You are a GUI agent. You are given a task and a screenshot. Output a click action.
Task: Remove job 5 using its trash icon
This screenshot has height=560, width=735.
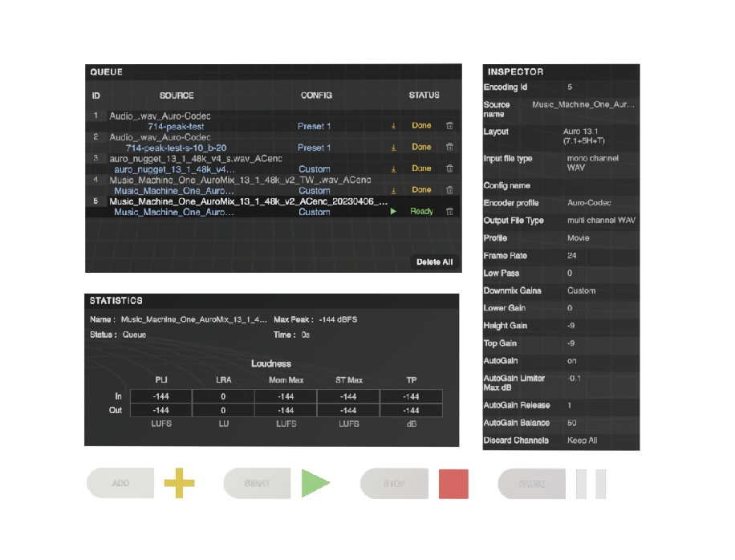(x=449, y=212)
